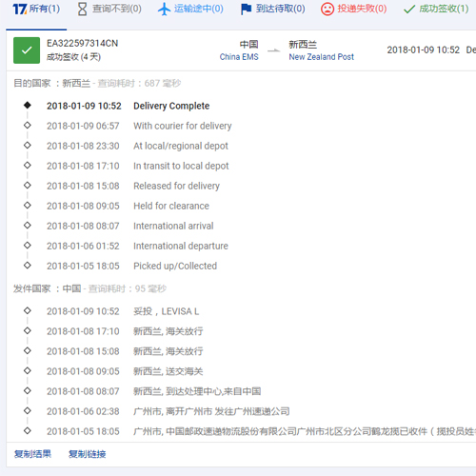Screen dimensions: 476x476
Task: Open the 查询不到(0) filter tab
Action: click(109, 9)
